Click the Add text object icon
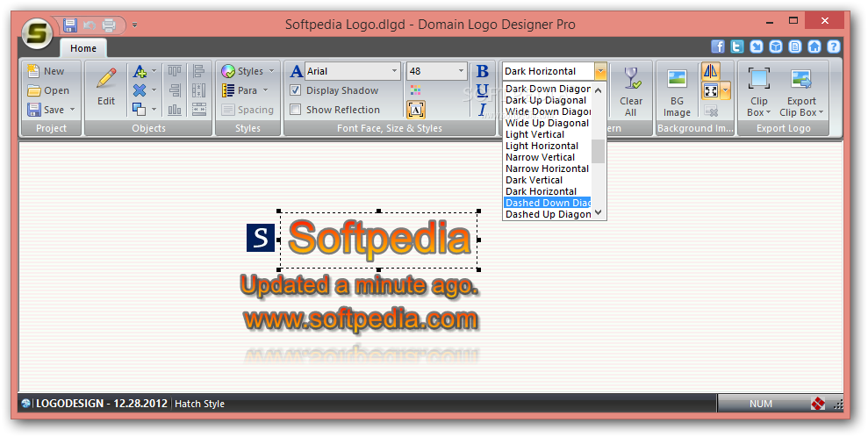Image resolution: width=868 pixels, height=437 pixels. pos(140,71)
